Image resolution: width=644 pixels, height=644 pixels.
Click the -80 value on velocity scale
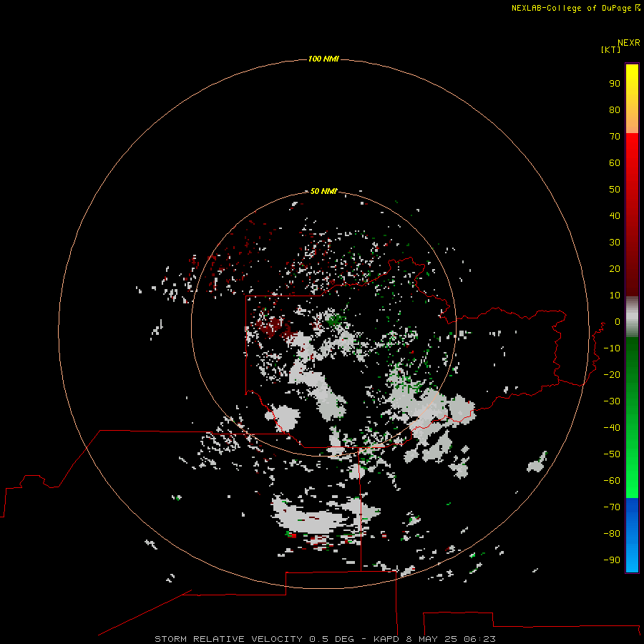(612, 534)
